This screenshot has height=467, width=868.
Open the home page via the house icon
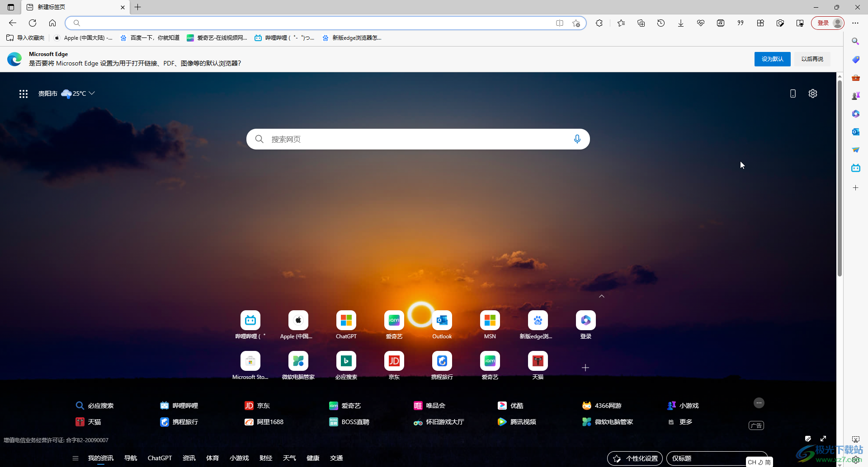coord(52,23)
